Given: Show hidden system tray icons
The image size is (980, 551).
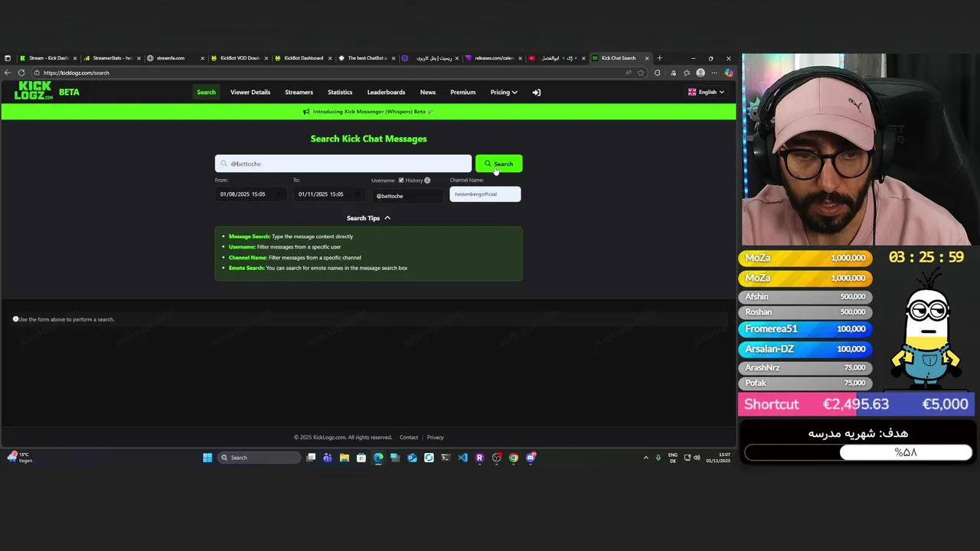Looking at the screenshot, I should pos(645,458).
